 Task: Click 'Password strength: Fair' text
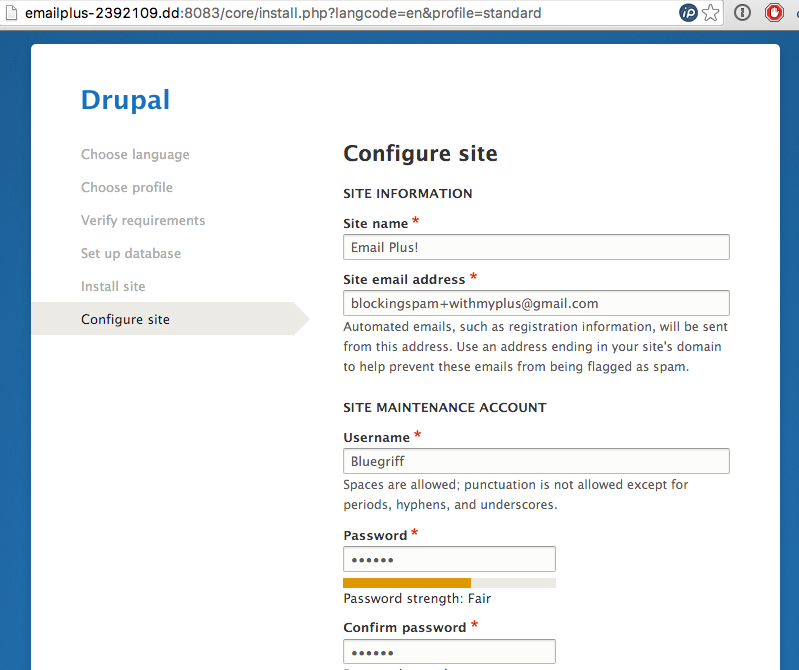click(x=417, y=598)
